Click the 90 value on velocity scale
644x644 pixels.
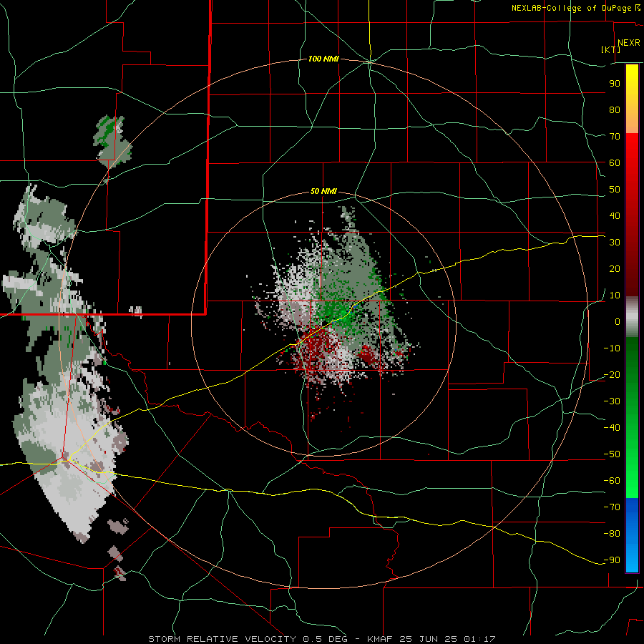coord(615,84)
